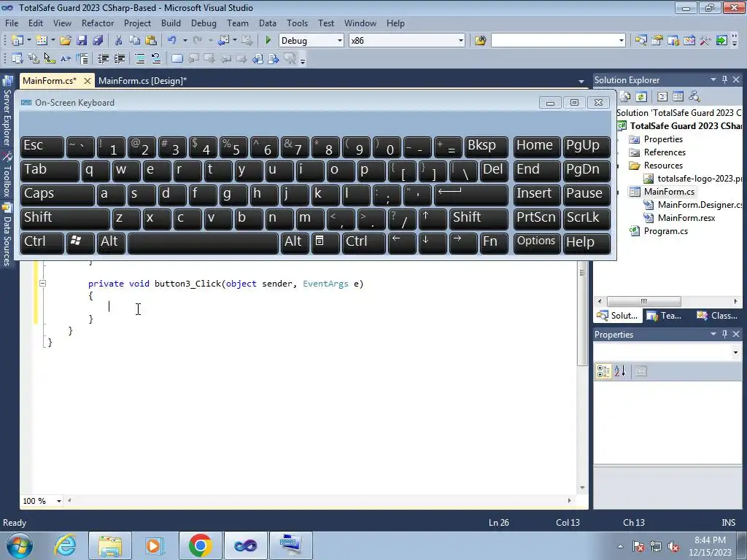This screenshot has height=560, width=747.
Task: Open the Properties object selector dropdown
Action: 735,352
